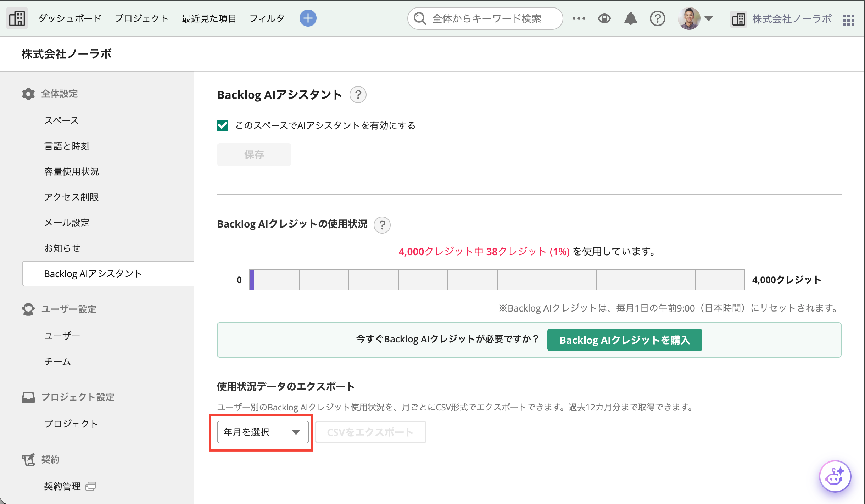
Task: Open the ユーザー settings page
Action: pyautogui.click(x=62, y=336)
